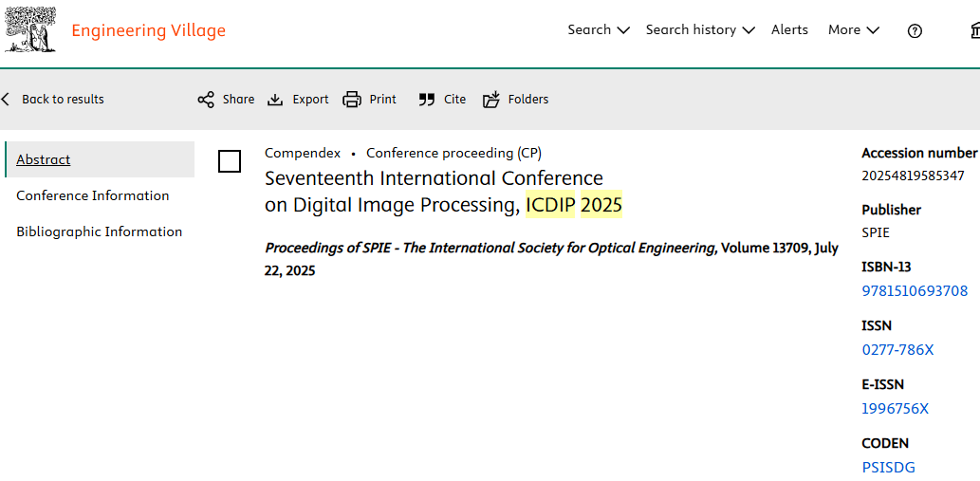Click the institution icon at top right
This screenshot has height=481, width=980.
[x=973, y=30]
